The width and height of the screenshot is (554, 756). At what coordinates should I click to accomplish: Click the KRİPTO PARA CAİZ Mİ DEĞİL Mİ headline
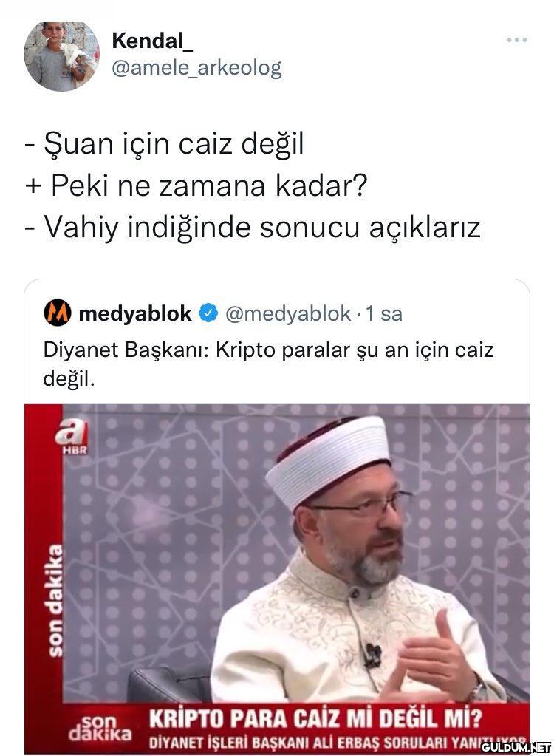[x=315, y=719]
